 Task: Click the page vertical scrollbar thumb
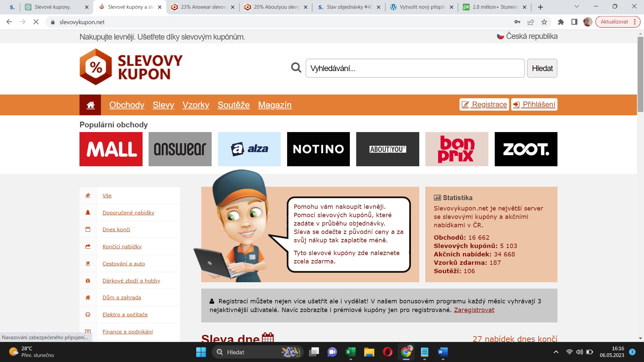point(640,74)
